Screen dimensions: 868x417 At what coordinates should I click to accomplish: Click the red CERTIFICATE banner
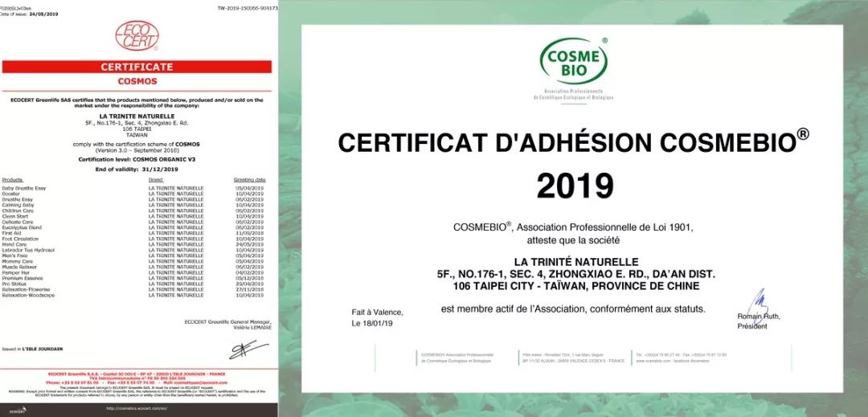137,67
